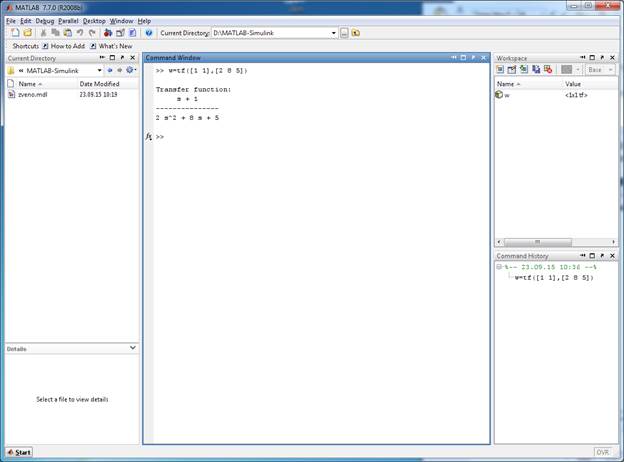This screenshot has height=462, width=624.
Task: Click the fx function browser icon
Action: (x=148, y=136)
